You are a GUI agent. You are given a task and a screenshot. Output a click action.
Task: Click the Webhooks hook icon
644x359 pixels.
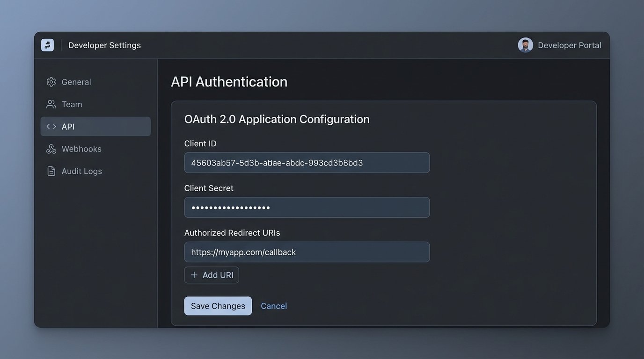[x=51, y=149]
